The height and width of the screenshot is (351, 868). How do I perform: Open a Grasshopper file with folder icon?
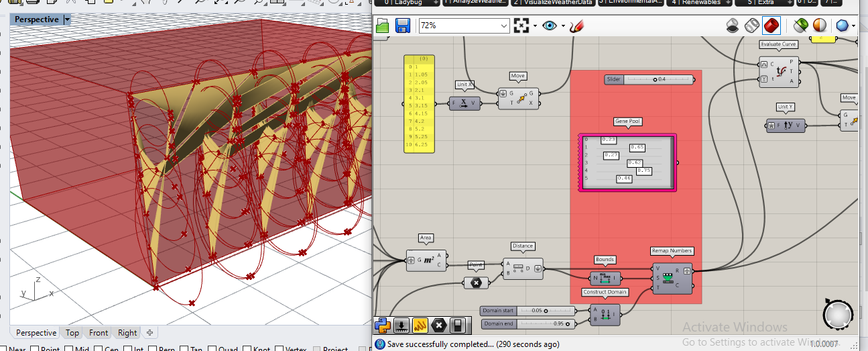[x=383, y=26]
